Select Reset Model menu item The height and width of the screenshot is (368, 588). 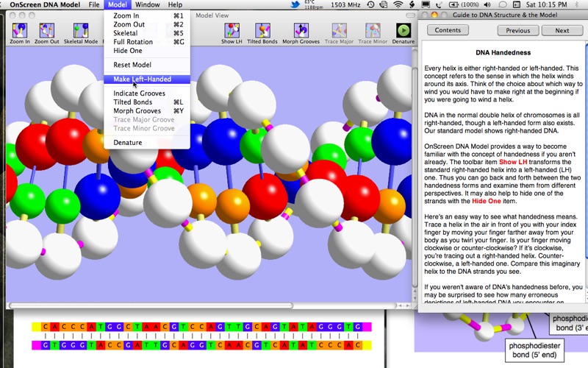click(146, 65)
